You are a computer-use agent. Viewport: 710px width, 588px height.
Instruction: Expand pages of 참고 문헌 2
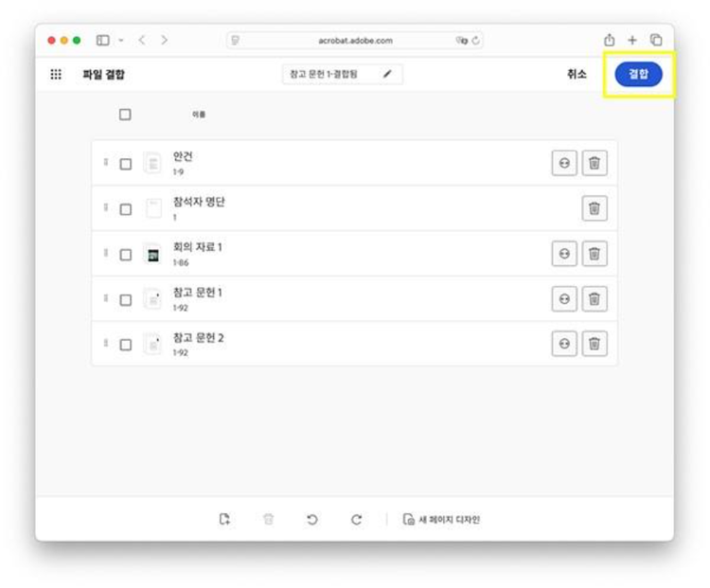pyautogui.click(x=564, y=344)
